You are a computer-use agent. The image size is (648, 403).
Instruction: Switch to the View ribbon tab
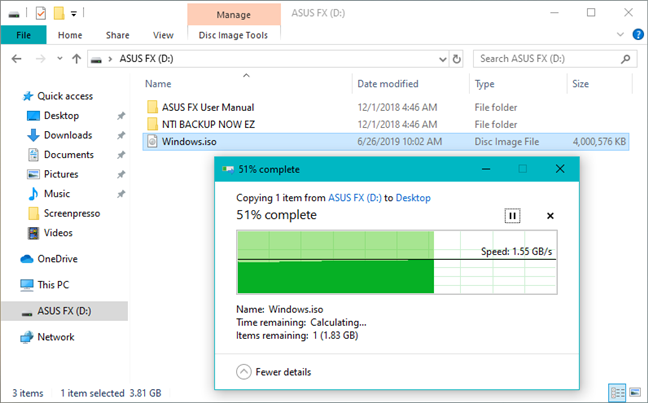pos(163,35)
